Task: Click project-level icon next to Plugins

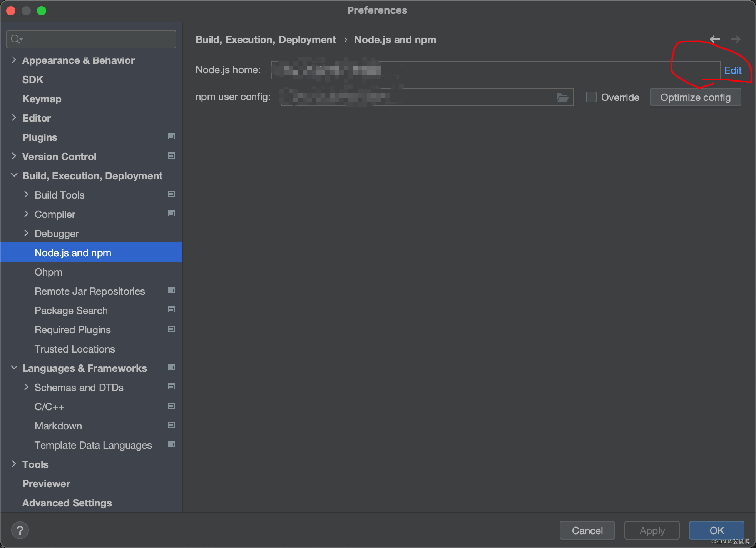Action: [171, 137]
